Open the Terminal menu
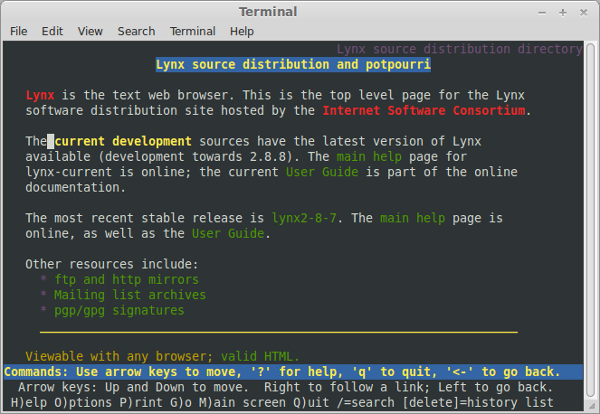Screen dimensions: 600x414 coord(192,31)
